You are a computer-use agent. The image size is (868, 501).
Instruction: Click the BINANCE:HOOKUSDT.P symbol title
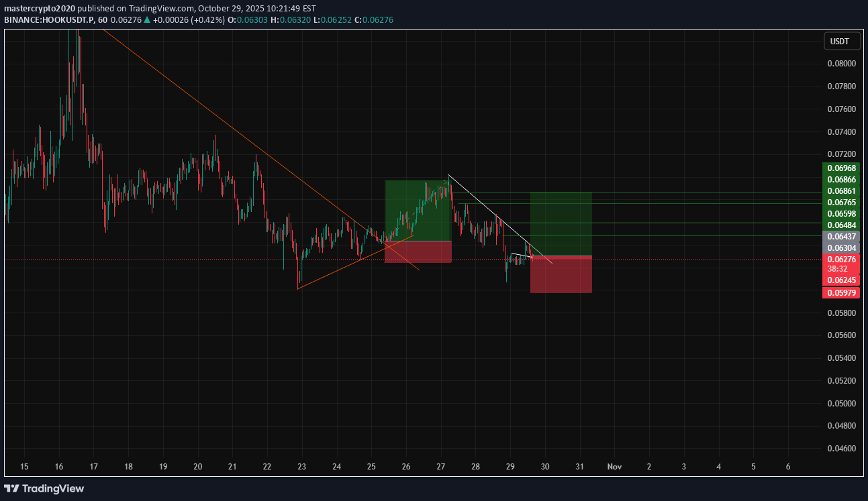click(46, 20)
